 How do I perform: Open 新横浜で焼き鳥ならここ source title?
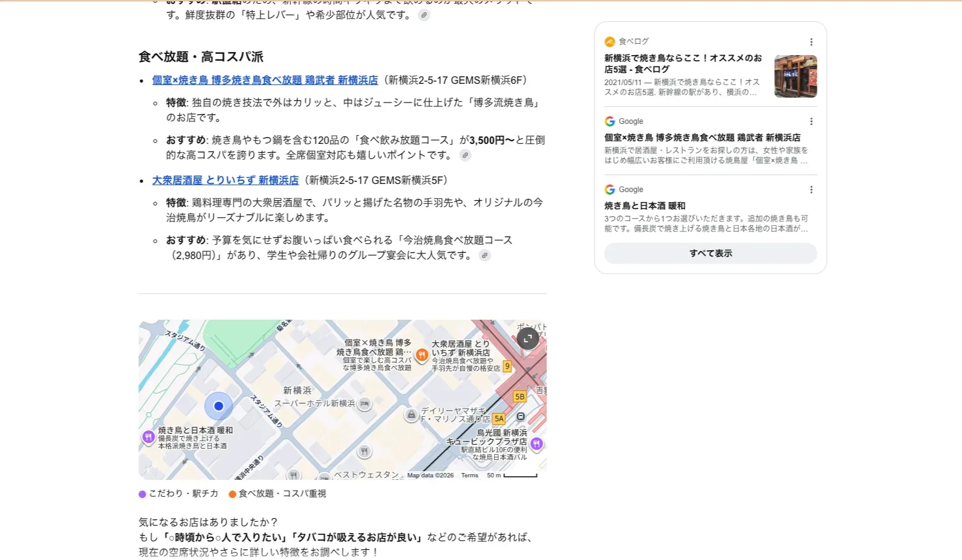tap(683, 64)
